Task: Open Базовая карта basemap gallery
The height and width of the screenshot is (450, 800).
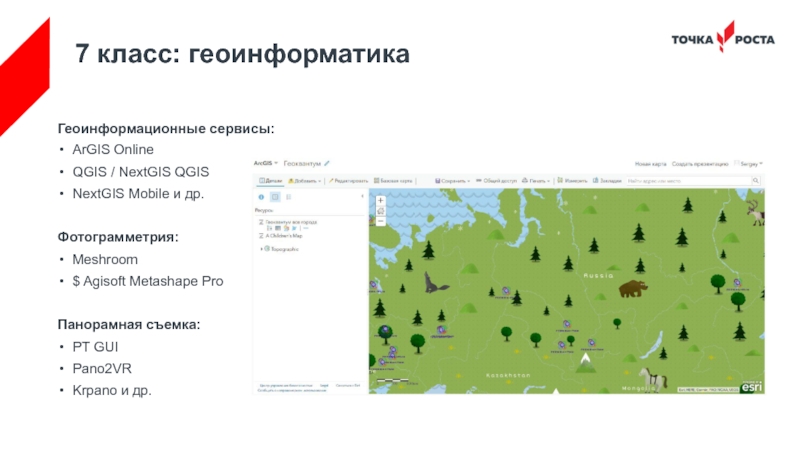Action: point(393,181)
